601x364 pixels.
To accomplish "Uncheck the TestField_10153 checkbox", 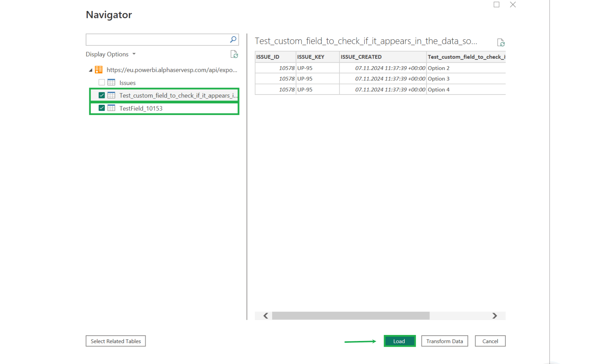I will tap(102, 108).
